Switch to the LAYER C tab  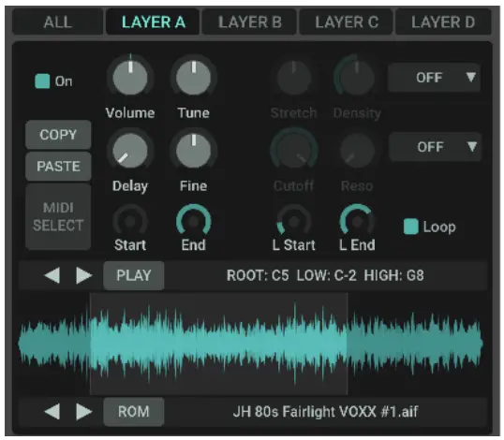coord(347,22)
